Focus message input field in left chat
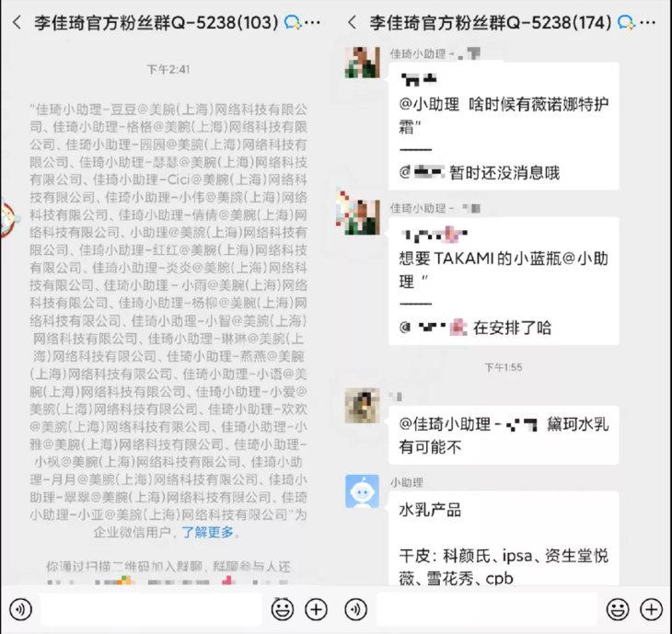 pyautogui.click(x=151, y=609)
